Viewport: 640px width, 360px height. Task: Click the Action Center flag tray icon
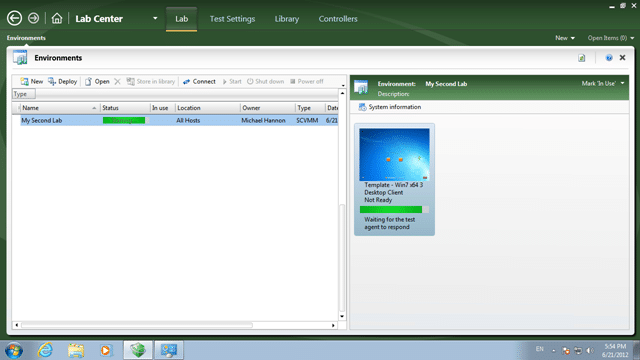566,351
